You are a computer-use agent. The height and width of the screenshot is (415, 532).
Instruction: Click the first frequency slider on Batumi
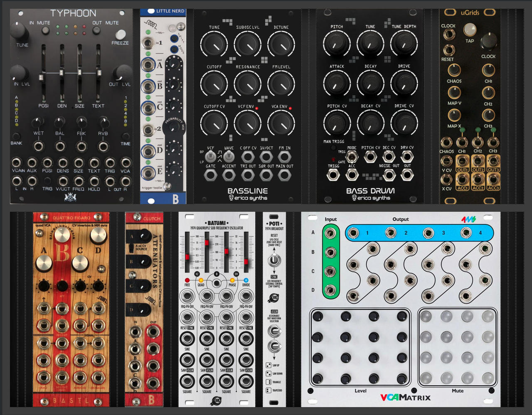(187, 257)
